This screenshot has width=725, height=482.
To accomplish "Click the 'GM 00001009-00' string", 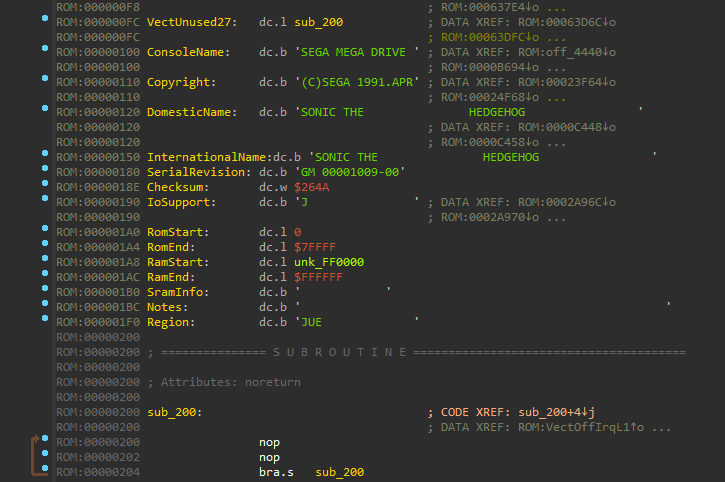I will point(350,172).
